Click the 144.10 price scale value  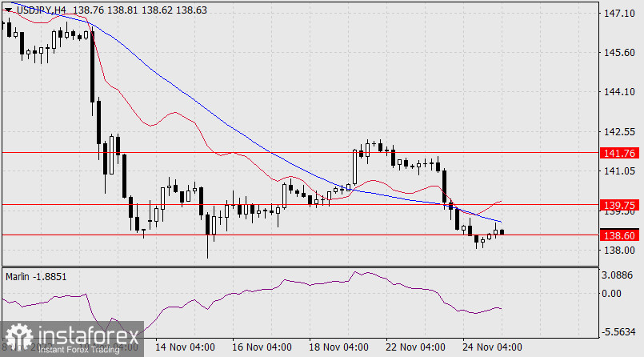619,92
